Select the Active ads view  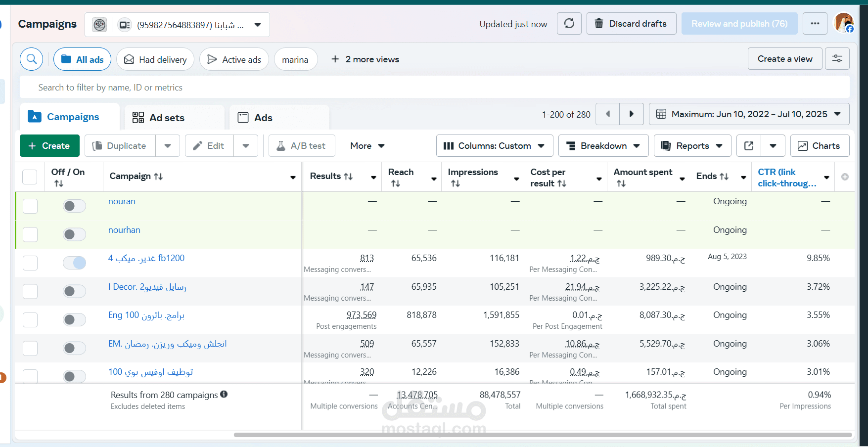point(234,59)
